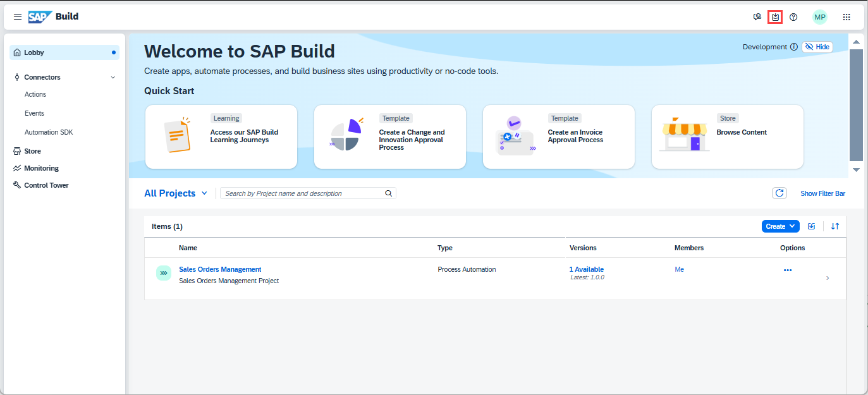The height and width of the screenshot is (395, 868).
Task: Open Access our SAP Build Learning Journeys card
Action: 221,137
